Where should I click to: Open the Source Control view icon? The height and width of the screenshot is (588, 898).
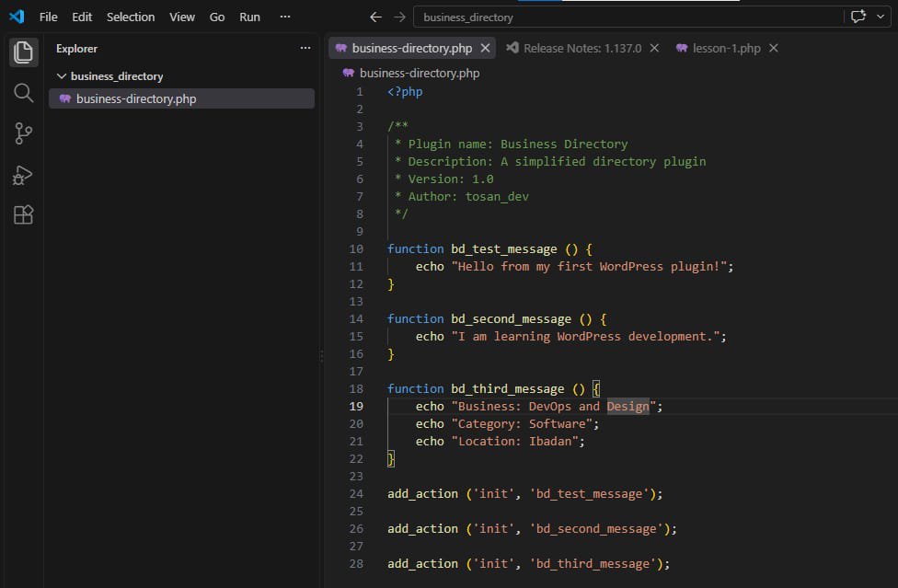pyautogui.click(x=23, y=133)
